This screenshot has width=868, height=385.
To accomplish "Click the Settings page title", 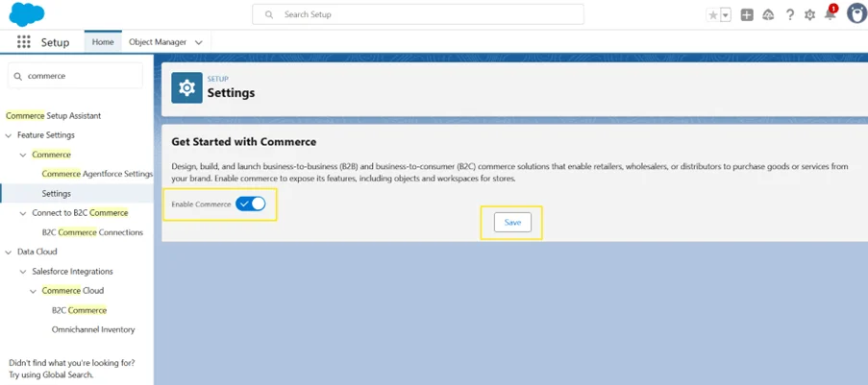I will click(x=231, y=93).
